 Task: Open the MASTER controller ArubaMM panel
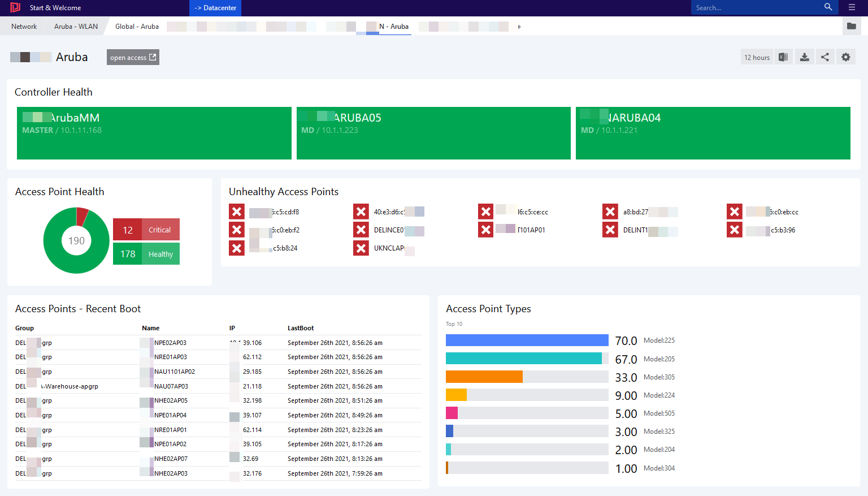coord(154,133)
